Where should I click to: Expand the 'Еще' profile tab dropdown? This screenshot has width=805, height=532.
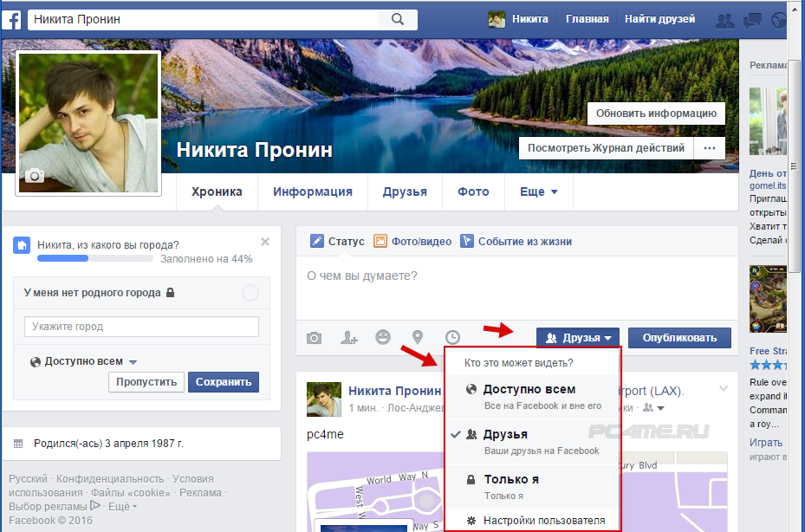538,192
